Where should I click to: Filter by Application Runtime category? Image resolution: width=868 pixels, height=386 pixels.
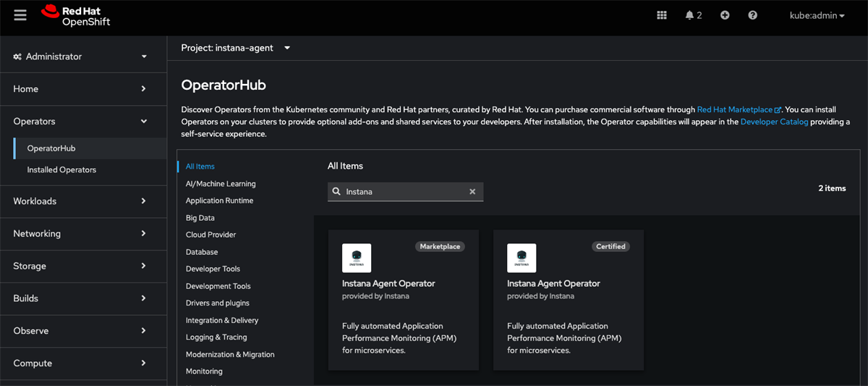pyautogui.click(x=219, y=201)
